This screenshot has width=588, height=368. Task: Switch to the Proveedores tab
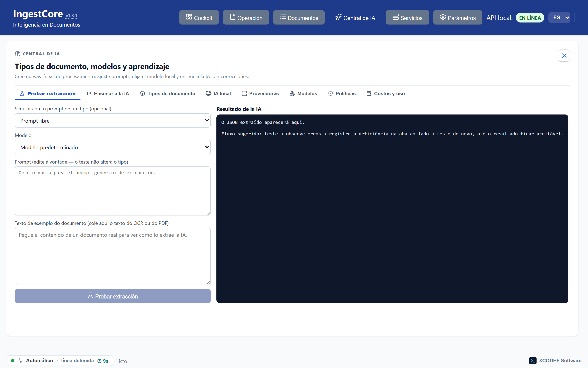260,93
